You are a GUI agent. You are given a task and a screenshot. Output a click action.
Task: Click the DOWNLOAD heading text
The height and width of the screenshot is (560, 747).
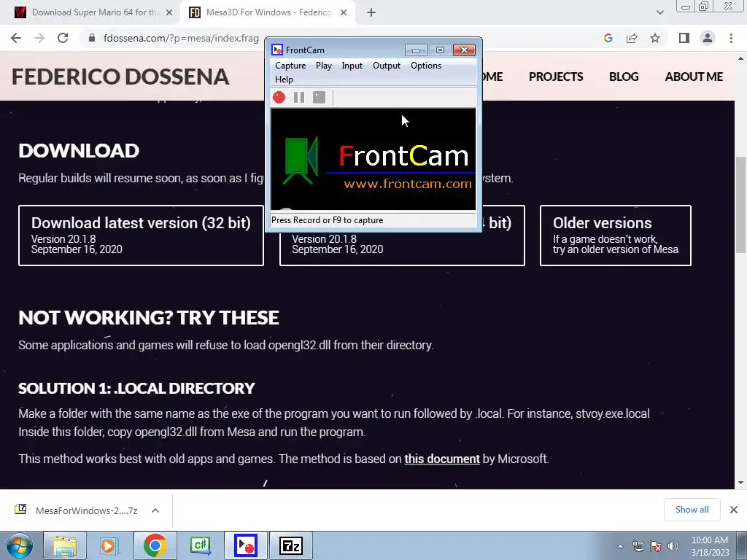click(79, 151)
